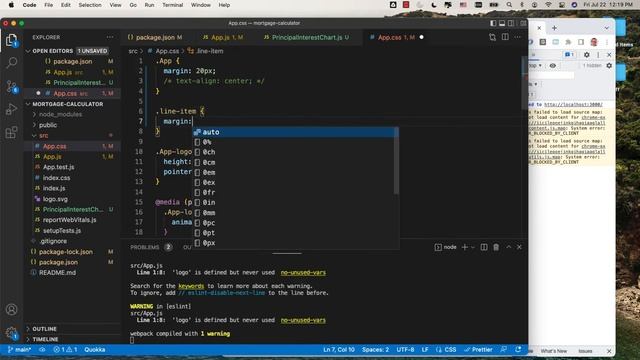640x360 pixels.
Task: Toggle primary side bar layout icon
Action: 493,23
